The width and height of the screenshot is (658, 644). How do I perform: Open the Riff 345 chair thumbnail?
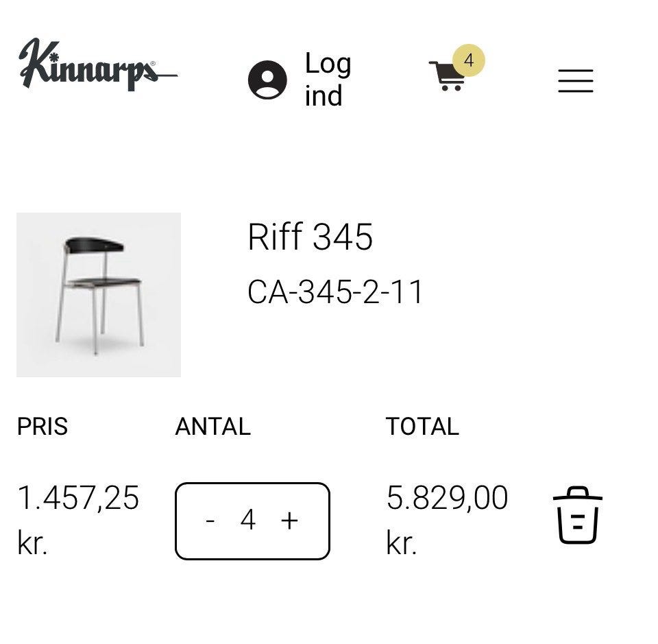click(x=99, y=295)
